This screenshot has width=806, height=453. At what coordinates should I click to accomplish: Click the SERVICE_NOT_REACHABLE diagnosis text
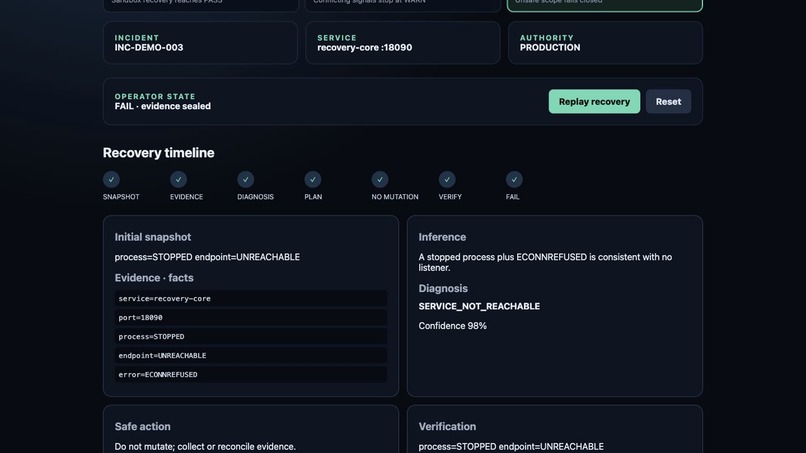(479, 306)
